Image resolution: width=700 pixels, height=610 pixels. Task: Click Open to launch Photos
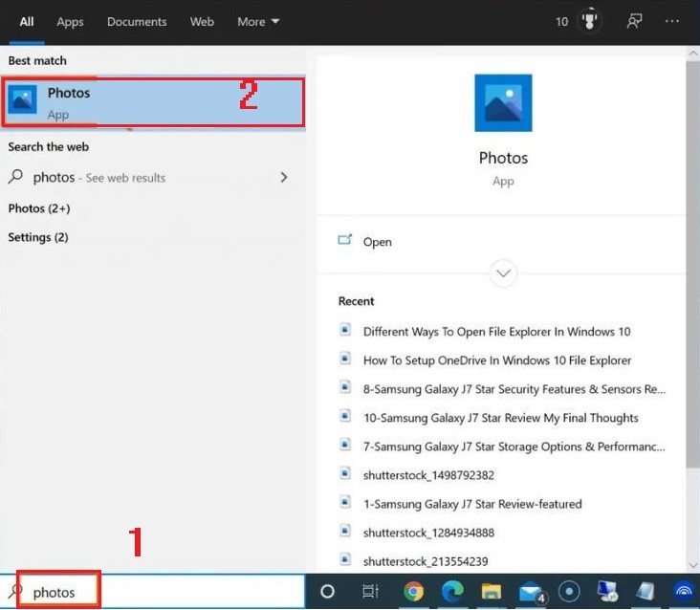[x=377, y=242]
